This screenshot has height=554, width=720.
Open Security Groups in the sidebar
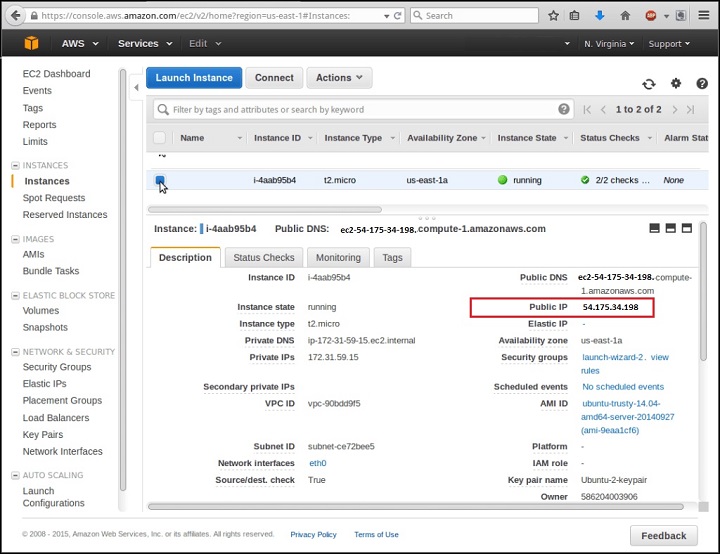57,367
